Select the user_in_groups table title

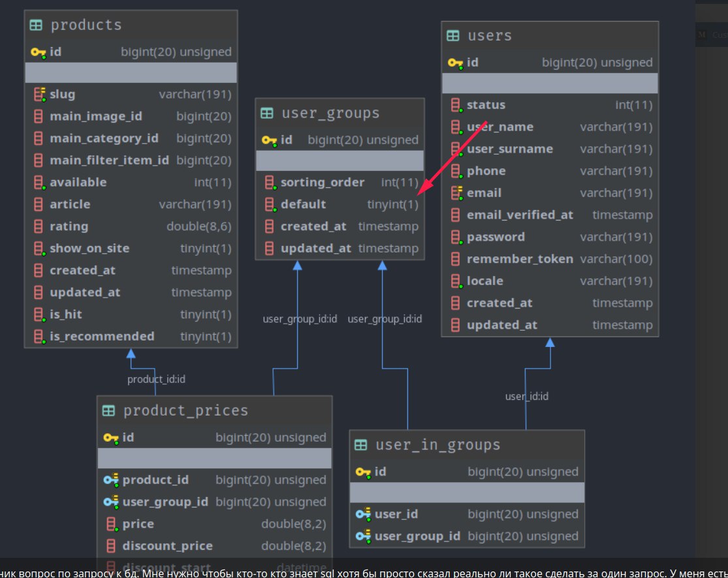[x=437, y=445]
